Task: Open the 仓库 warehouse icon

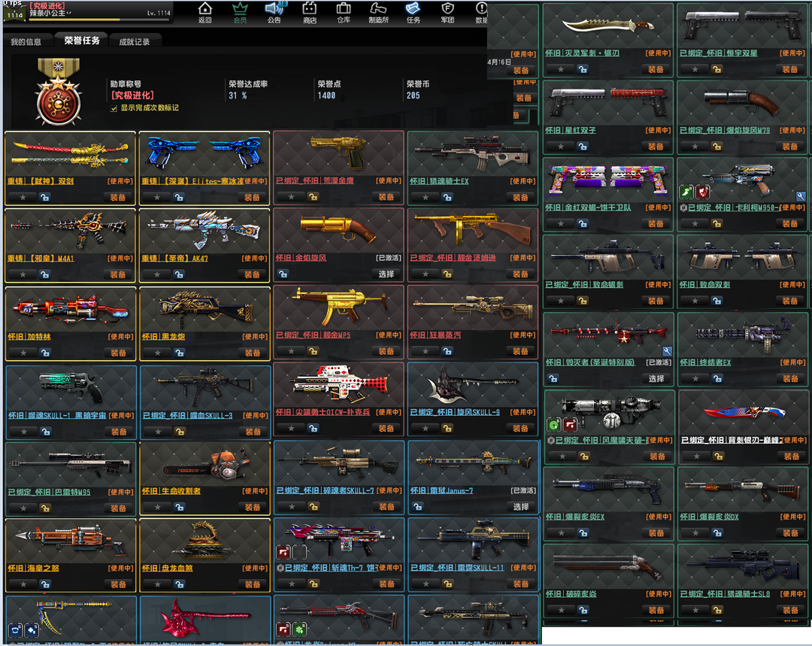Action: tap(344, 9)
